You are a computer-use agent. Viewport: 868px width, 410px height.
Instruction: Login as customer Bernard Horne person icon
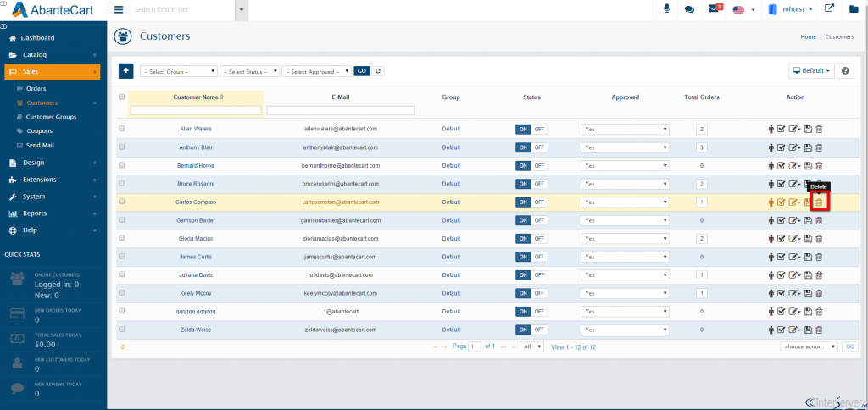point(771,166)
